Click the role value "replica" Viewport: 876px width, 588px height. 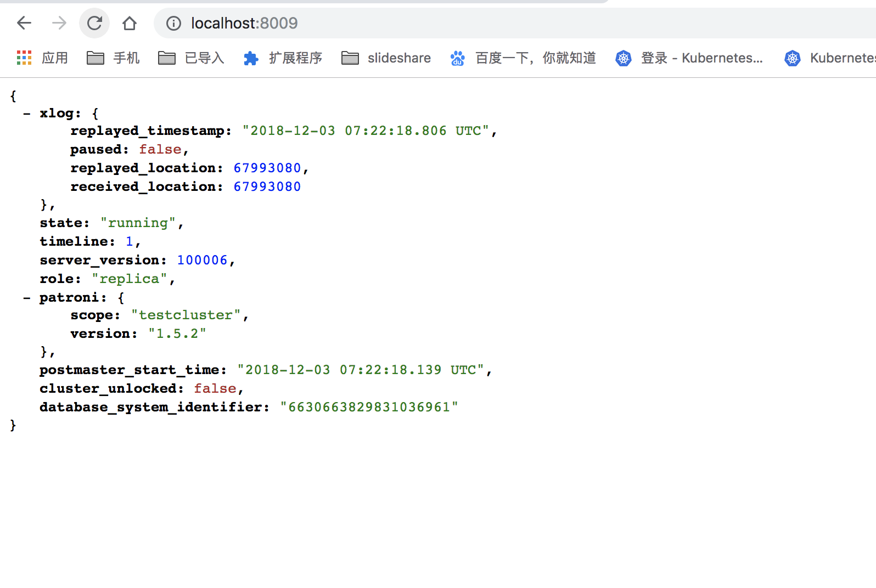click(130, 279)
